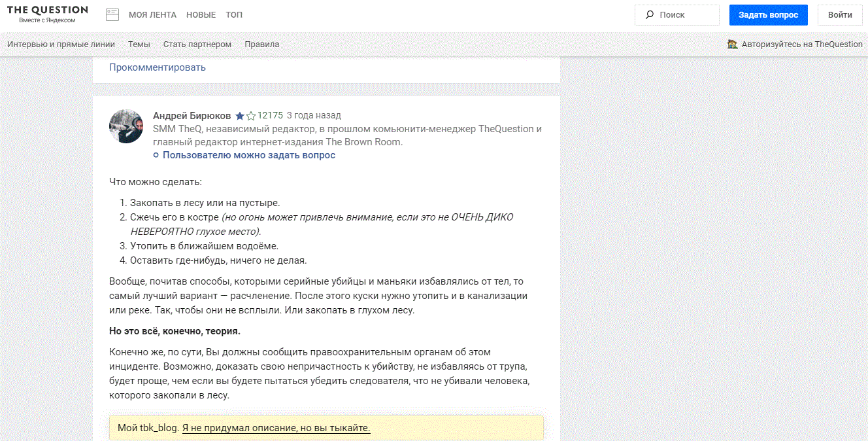This screenshot has width=868, height=441.
Task: Click the text Что можно сделать:
Action: tap(156, 182)
